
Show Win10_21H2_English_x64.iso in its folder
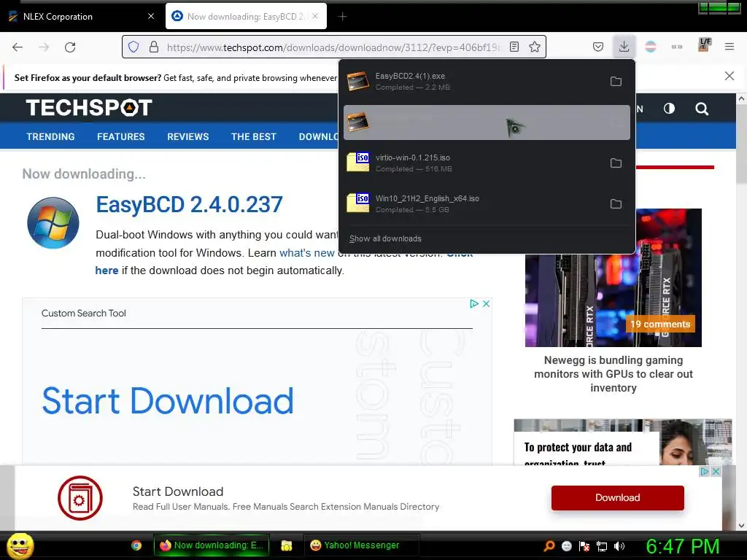[x=616, y=204]
